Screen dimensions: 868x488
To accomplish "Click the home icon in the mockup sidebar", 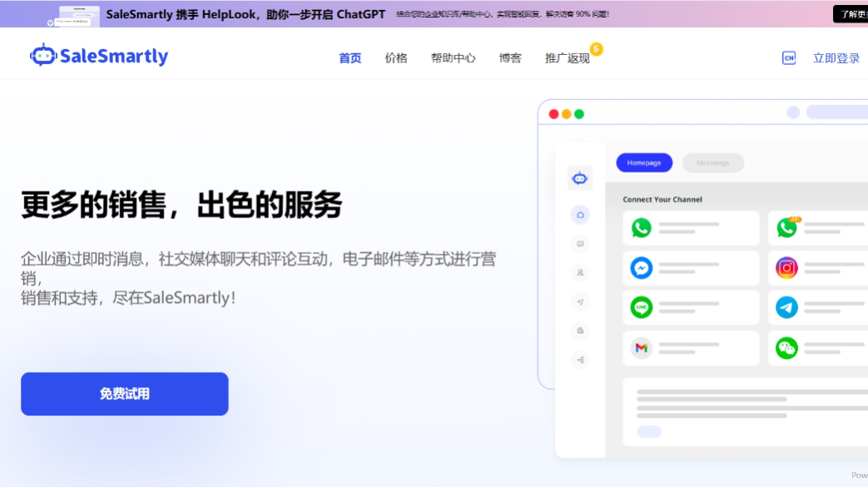I will pos(580,215).
